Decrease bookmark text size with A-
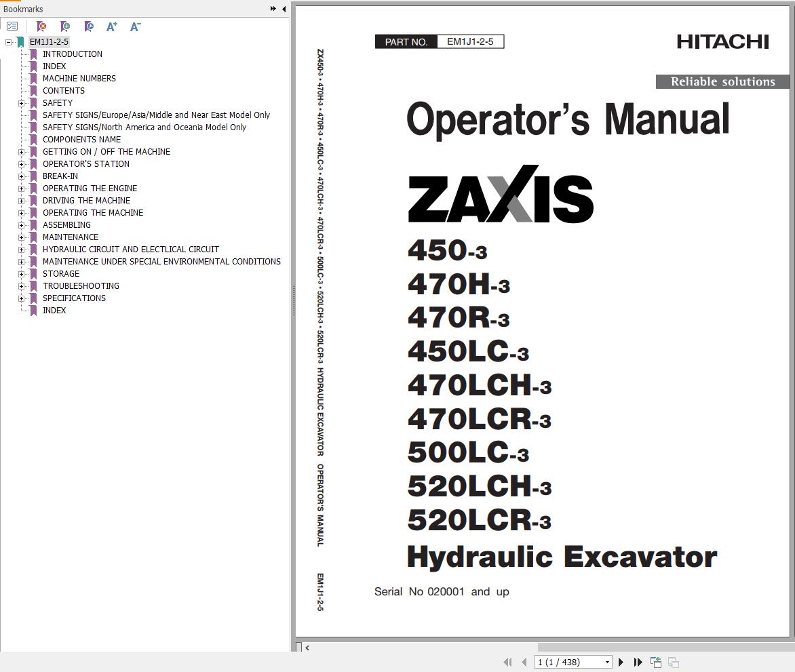 135,26
